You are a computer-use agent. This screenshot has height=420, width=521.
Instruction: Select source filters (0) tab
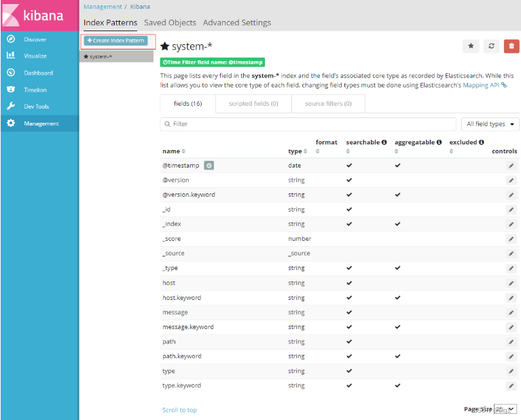(328, 104)
